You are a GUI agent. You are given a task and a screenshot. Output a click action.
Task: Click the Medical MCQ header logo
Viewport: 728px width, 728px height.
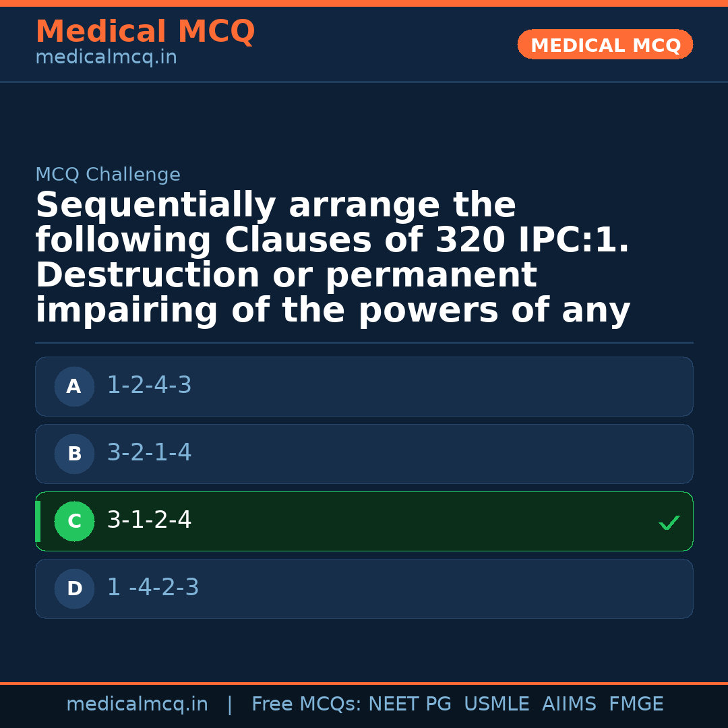145,32
